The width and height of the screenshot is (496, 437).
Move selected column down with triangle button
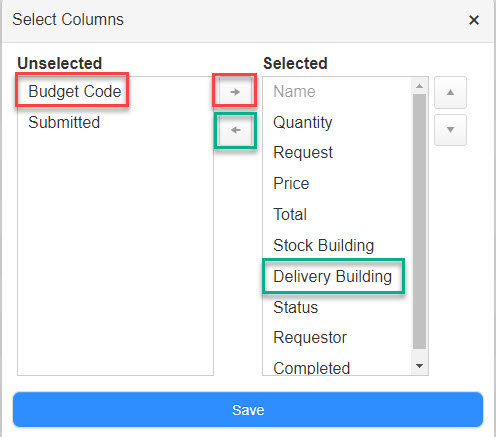[450, 130]
